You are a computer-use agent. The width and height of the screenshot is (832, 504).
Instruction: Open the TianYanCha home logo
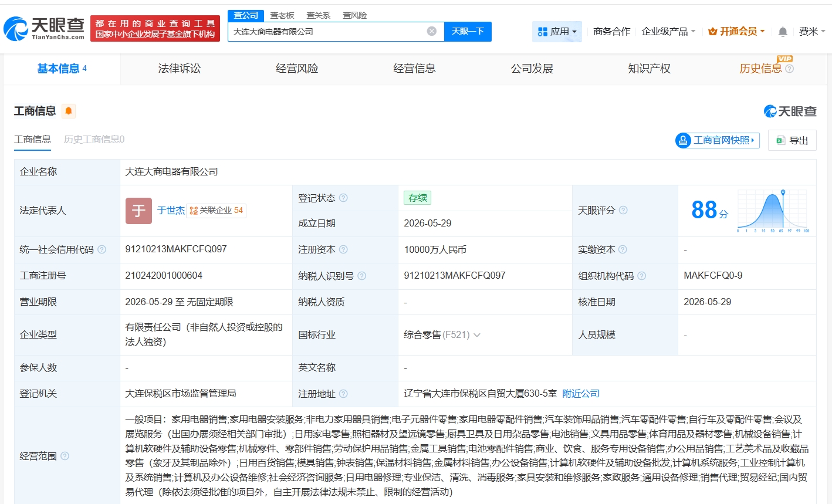pyautogui.click(x=45, y=28)
